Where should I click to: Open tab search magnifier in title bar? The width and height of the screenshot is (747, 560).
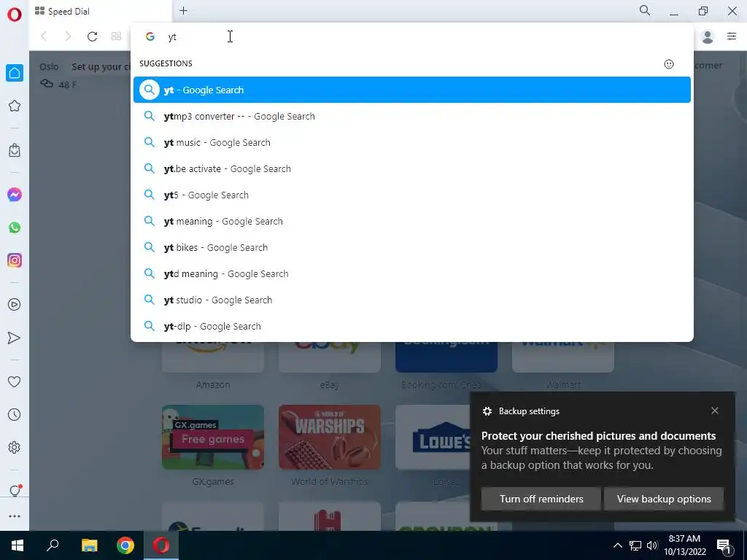(x=645, y=10)
